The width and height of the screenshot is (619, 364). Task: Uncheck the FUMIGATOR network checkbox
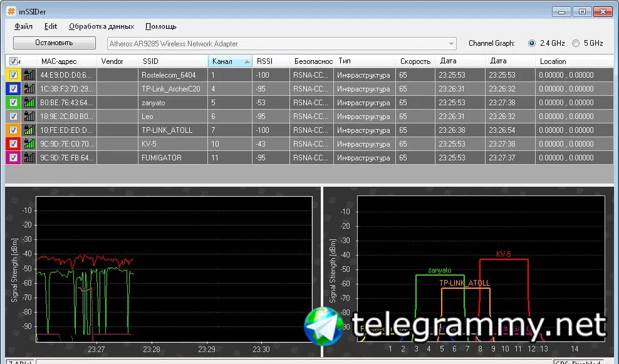13,157
